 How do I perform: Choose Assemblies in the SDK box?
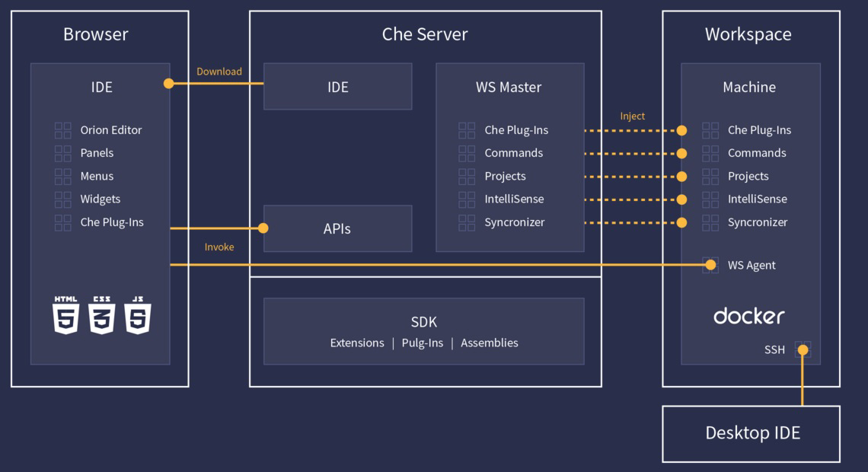point(490,343)
